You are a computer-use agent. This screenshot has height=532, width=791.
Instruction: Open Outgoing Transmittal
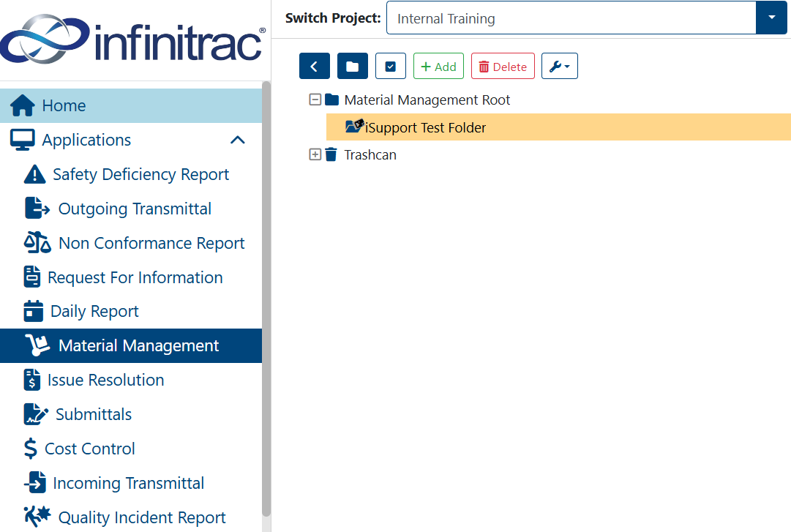tap(135, 209)
